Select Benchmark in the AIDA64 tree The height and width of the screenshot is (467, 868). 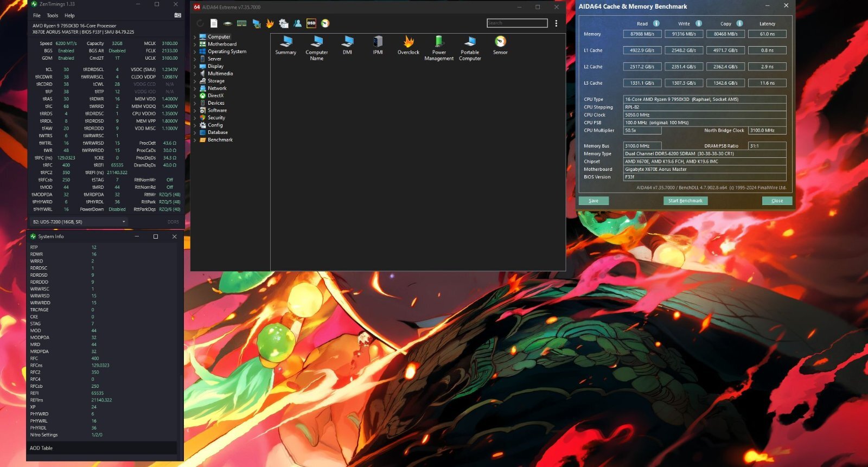[220, 139]
